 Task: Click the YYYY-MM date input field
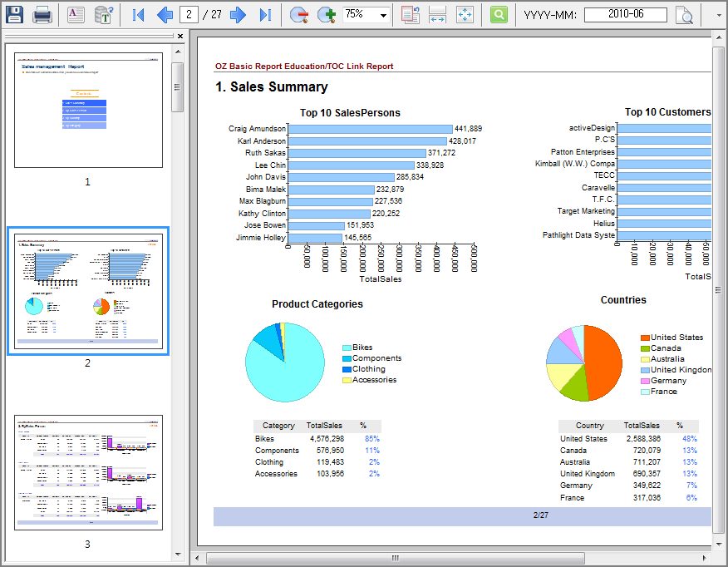click(625, 14)
